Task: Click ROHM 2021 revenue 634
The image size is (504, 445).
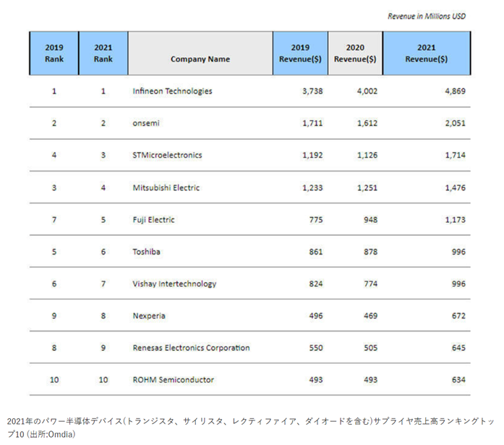Action: coord(458,380)
